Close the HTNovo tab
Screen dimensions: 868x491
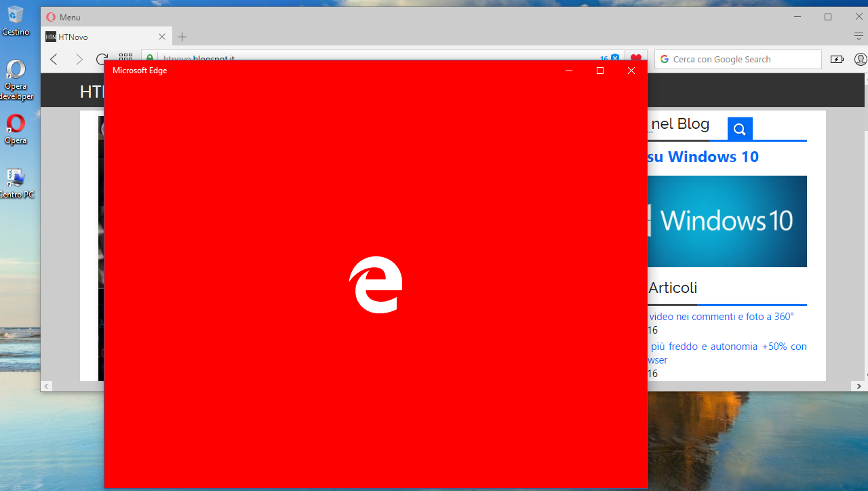(x=162, y=37)
